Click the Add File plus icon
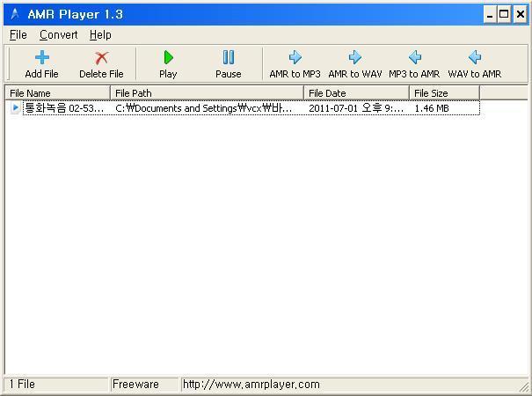Image resolution: width=532 pixels, height=396 pixels. 42,58
